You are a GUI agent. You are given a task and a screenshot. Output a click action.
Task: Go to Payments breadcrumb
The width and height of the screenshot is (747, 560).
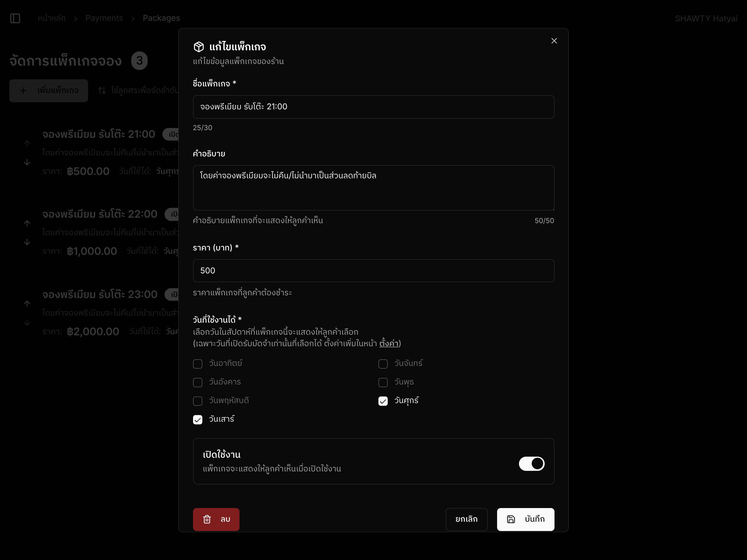coord(104,18)
